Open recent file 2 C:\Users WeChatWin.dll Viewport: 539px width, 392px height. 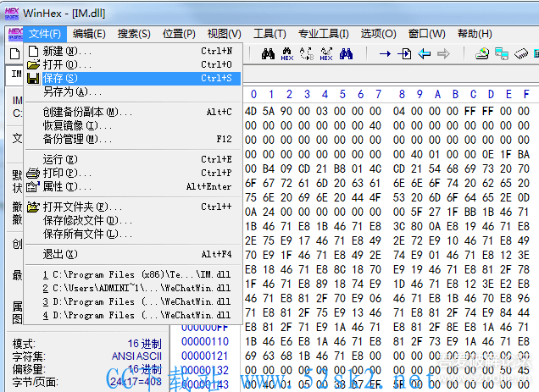(133, 288)
